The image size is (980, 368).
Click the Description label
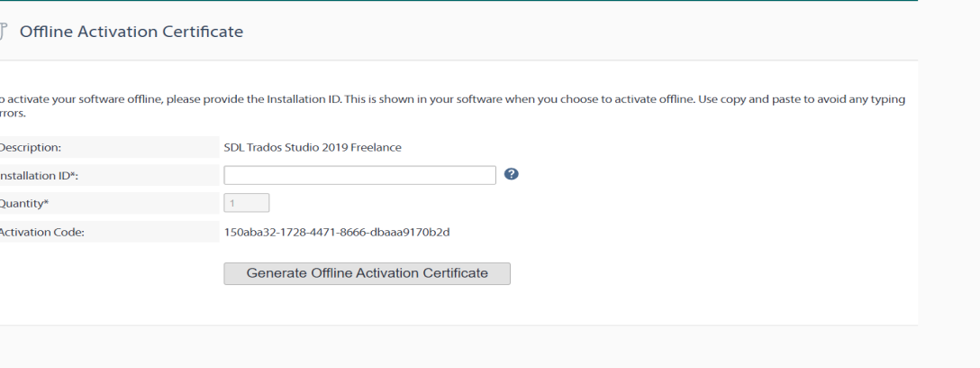[x=30, y=148]
